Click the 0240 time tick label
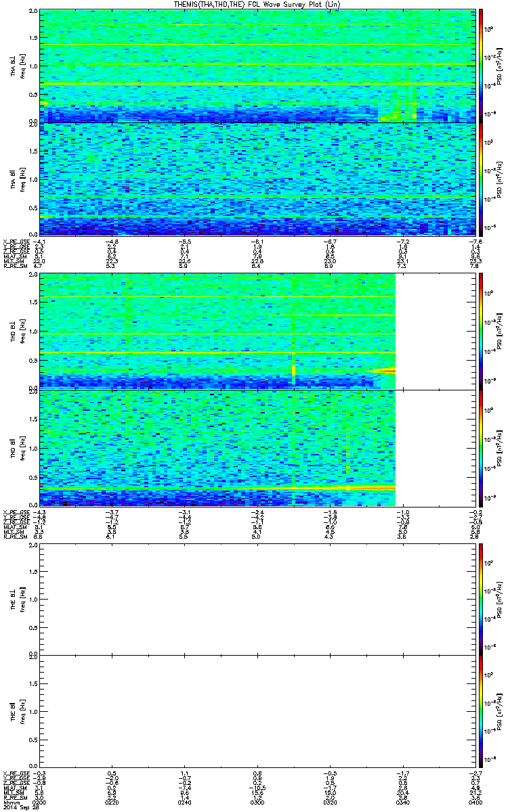 [x=184, y=803]
